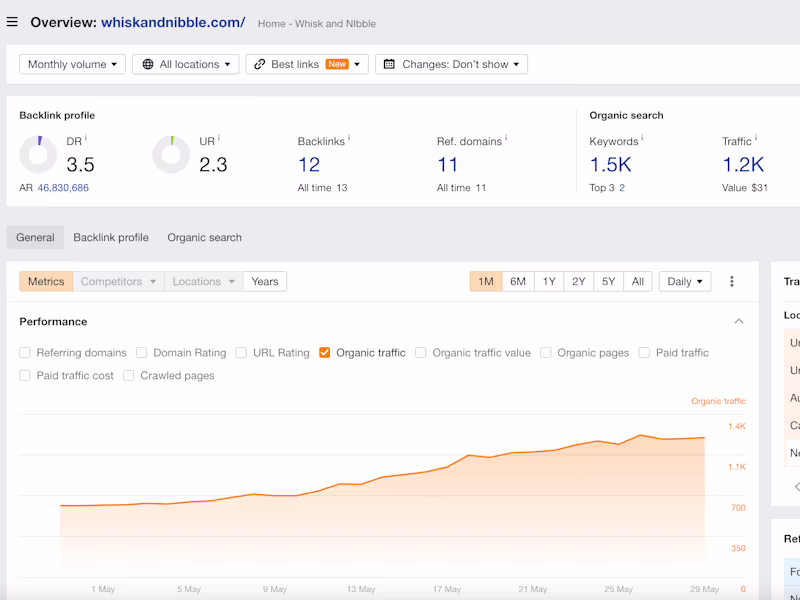Viewport: 800px width, 600px height.
Task: Collapse the Performance section chevron
Action: tap(738, 321)
